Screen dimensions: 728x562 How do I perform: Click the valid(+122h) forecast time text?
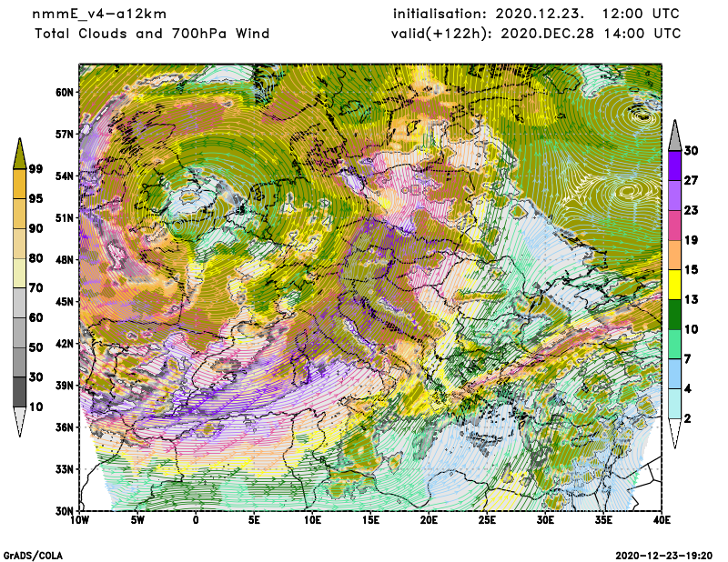coord(537,34)
